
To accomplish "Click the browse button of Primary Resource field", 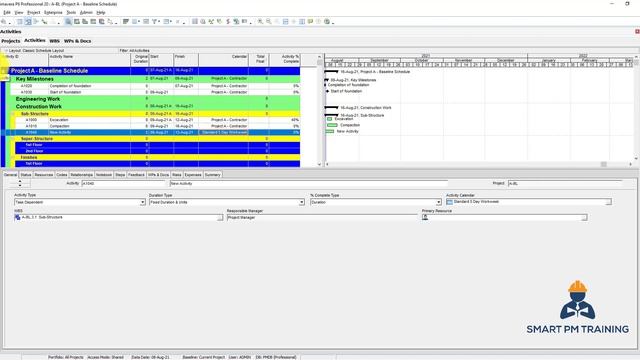I will tap(584, 218).
